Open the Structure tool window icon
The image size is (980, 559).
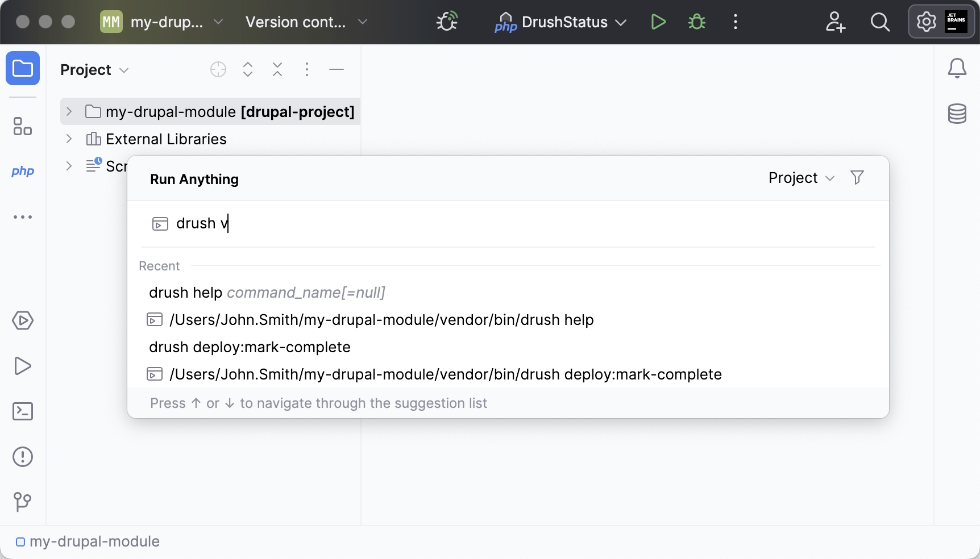click(x=23, y=126)
